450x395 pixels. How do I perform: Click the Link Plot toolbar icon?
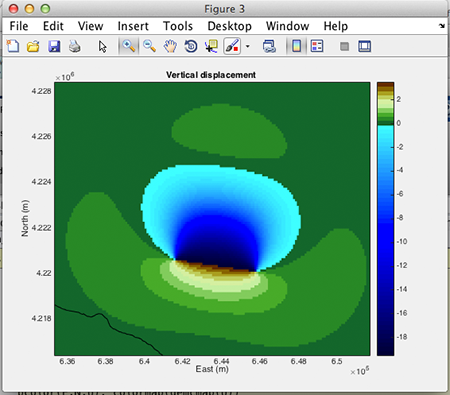pyautogui.click(x=269, y=46)
